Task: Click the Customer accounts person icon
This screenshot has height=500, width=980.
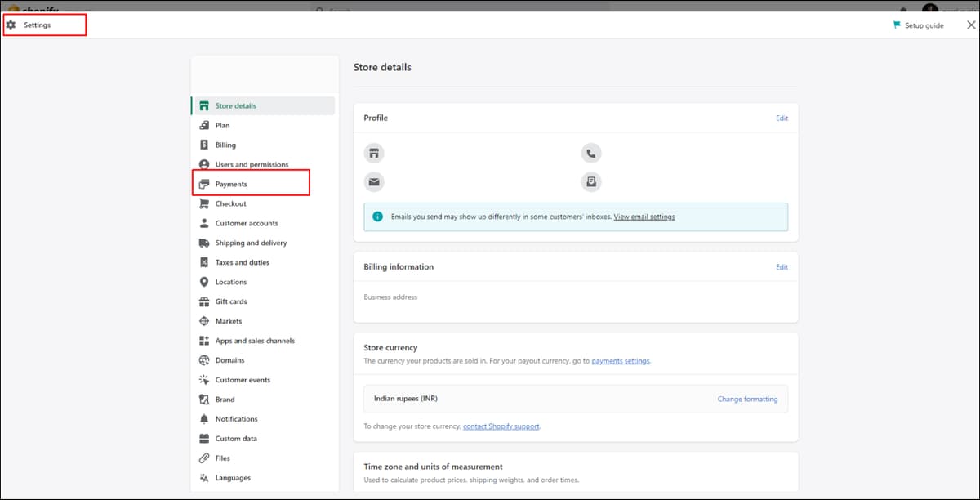Action: [x=204, y=224]
